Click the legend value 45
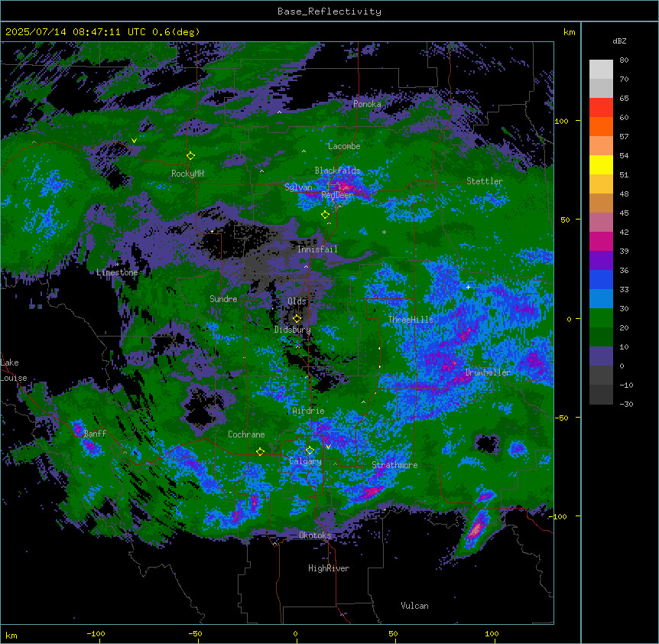 tap(624, 213)
